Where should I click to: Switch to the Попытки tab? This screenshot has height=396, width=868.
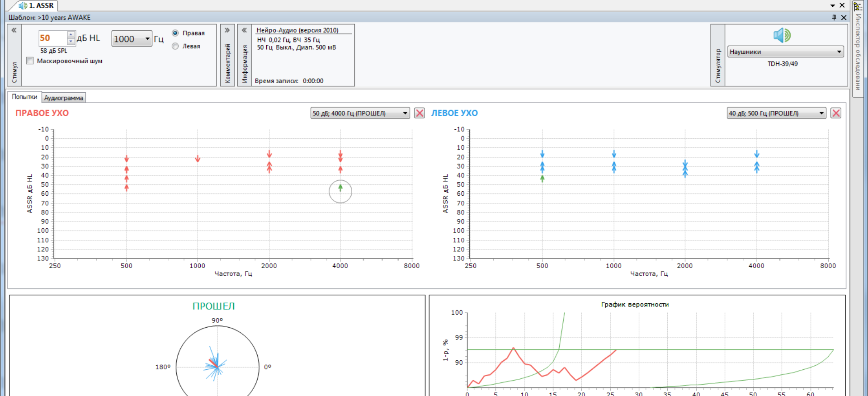24,97
